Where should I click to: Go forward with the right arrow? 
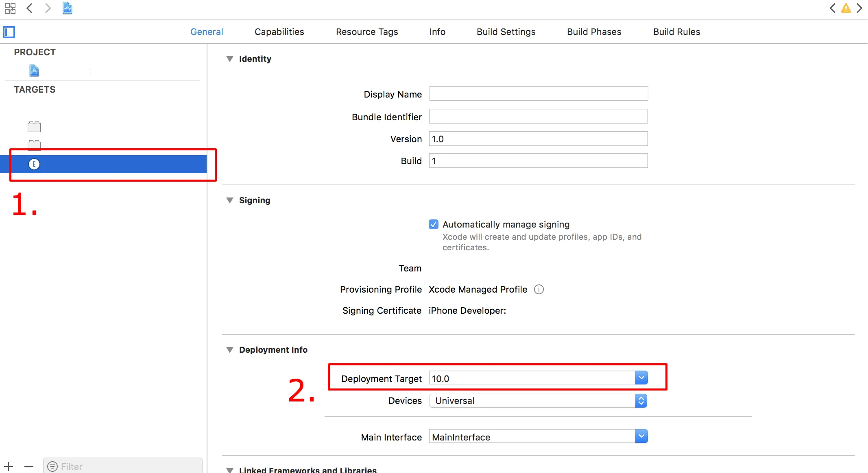(48, 8)
